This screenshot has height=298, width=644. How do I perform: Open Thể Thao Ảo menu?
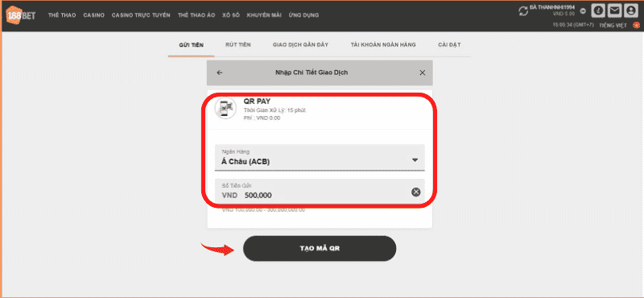point(196,15)
